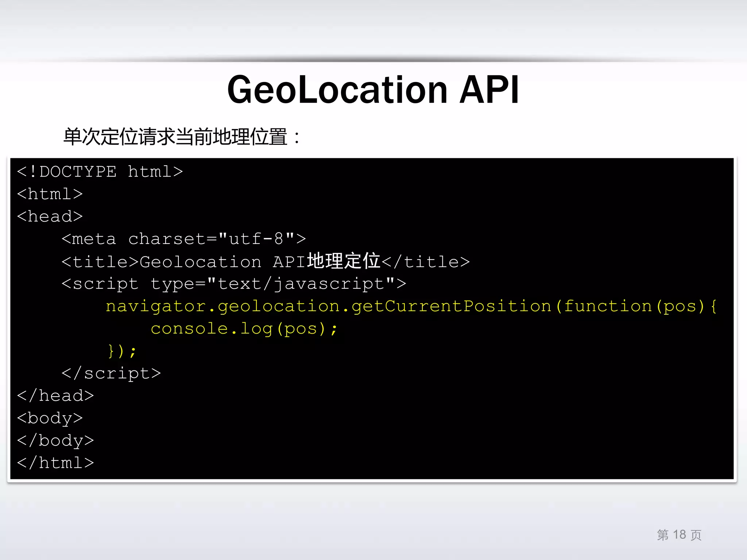Click the opening head tag line
Image resolution: width=747 pixels, height=560 pixels.
50,217
